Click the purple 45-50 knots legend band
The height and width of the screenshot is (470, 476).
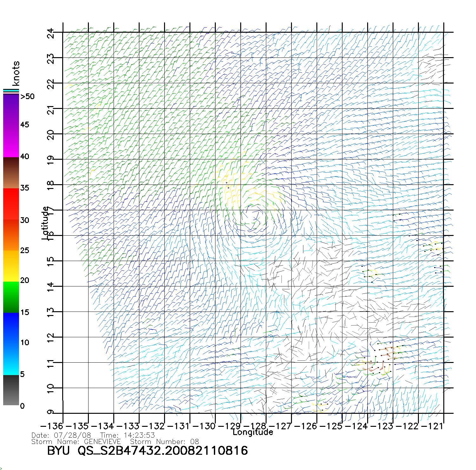pos(11,110)
